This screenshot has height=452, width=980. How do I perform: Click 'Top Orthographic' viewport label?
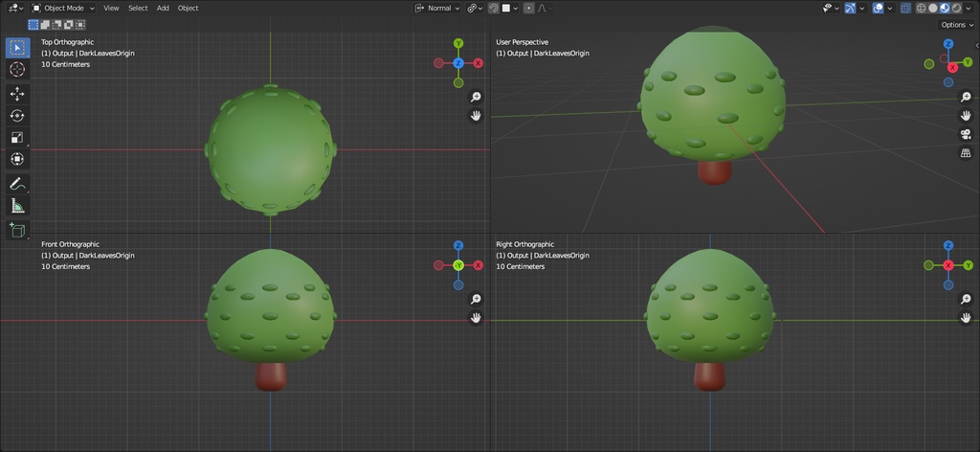[x=68, y=42]
